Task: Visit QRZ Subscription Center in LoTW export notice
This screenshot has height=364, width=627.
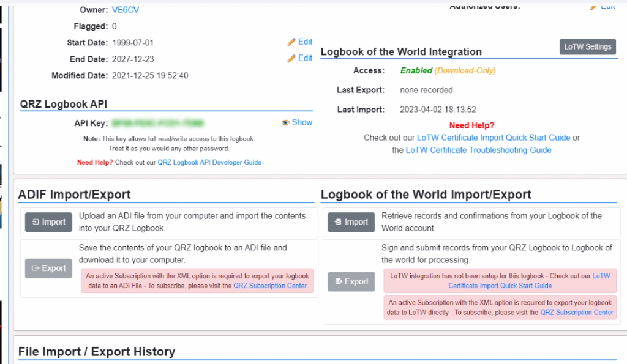Action: [x=576, y=312]
